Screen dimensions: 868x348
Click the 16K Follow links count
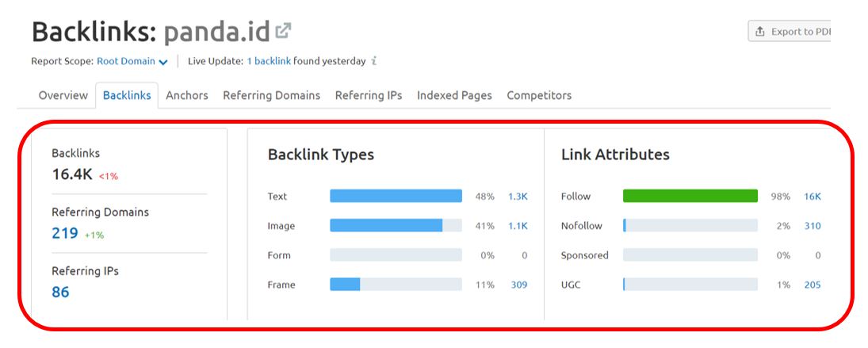click(812, 197)
